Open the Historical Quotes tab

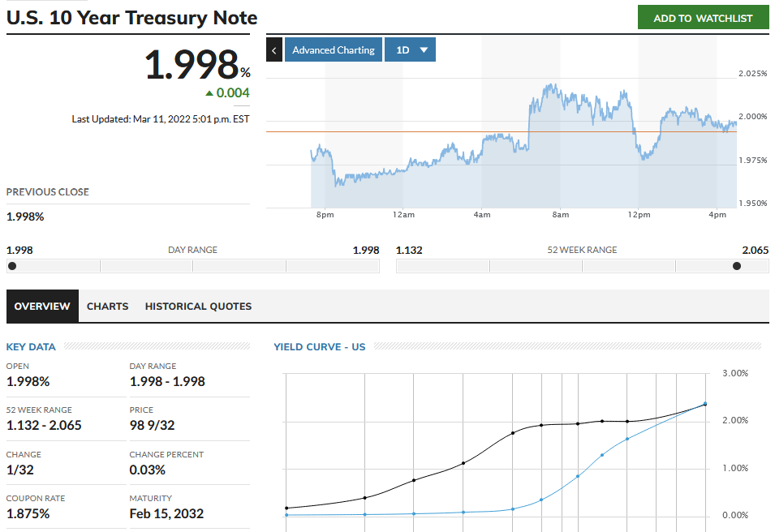click(x=198, y=307)
